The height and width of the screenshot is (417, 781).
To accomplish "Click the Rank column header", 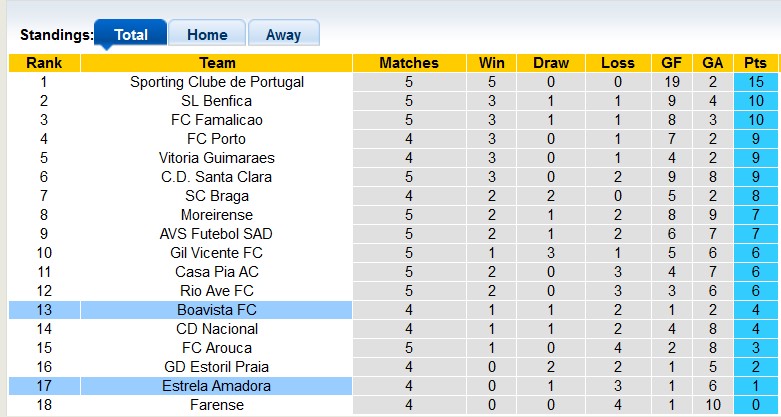I will 44,63.
